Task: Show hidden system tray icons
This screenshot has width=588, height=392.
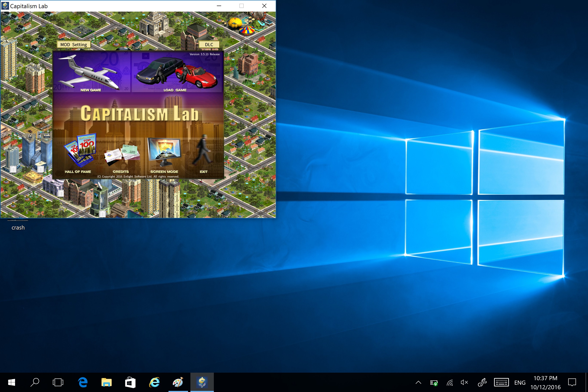Action: [x=418, y=382]
